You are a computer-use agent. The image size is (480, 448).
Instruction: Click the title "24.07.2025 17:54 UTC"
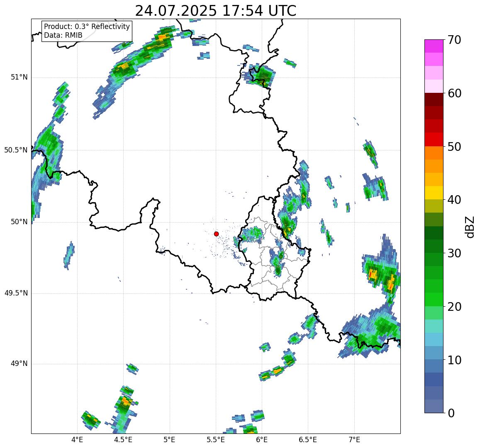point(215,11)
